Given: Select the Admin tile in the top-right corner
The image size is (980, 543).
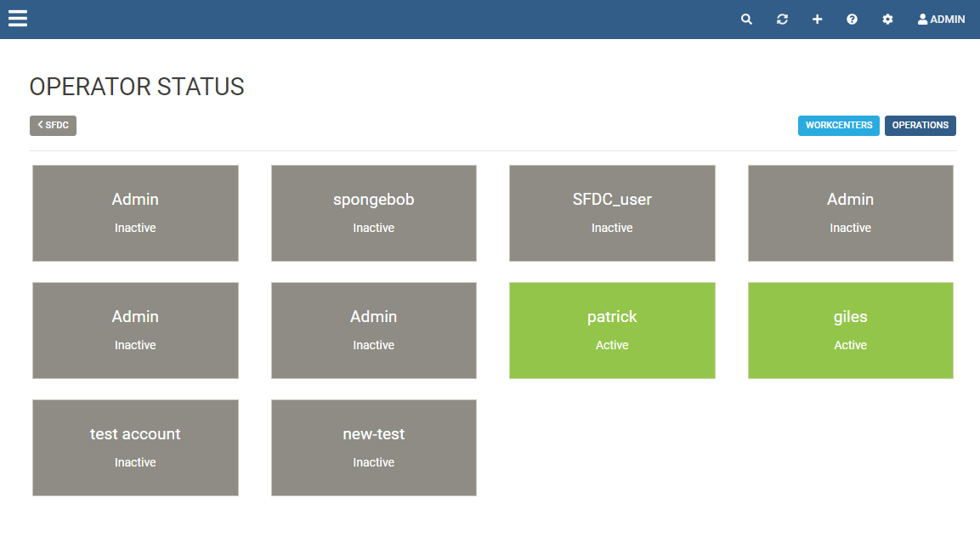Looking at the screenshot, I should (x=850, y=213).
